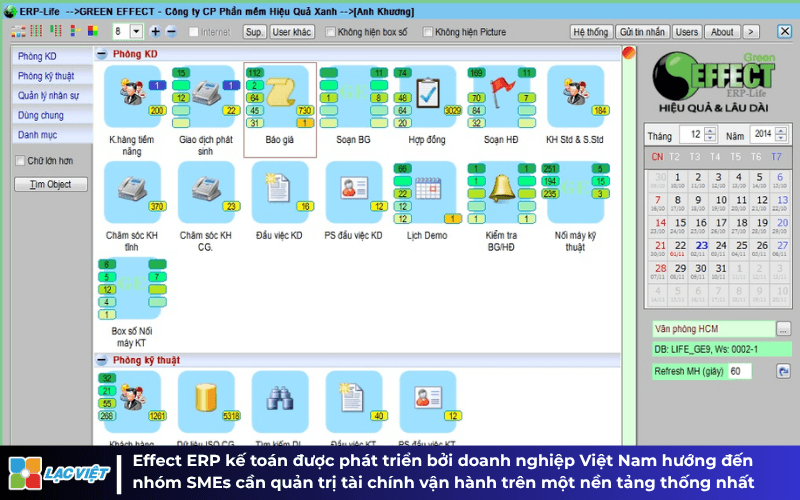Viewport: 800px width, 500px height.
Task: Click the four-color squares toolbar icon
Action: pyautogui.click(x=92, y=32)
